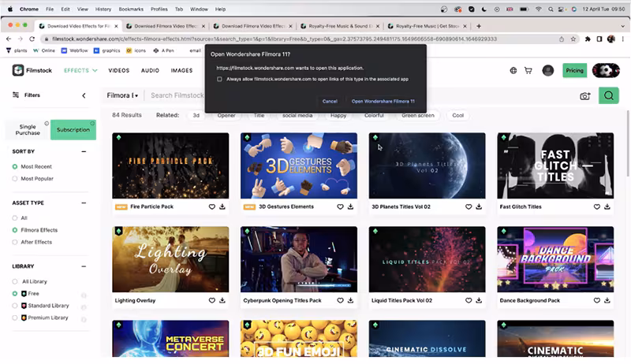Image resolution: width=631 pixels, height=364 pixels.
Task: Check Always allow filmstock.wondershare.com checkbox
Action: click(x=219, y=79)
